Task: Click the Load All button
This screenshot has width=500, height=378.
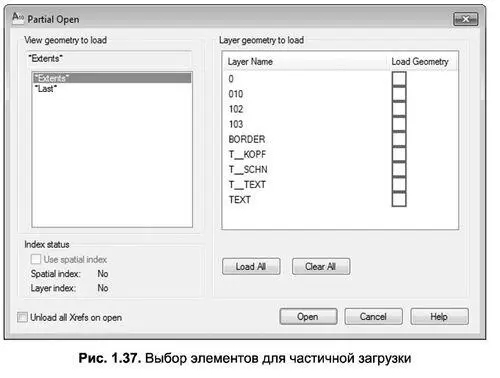Action: [x=251, y=267]
